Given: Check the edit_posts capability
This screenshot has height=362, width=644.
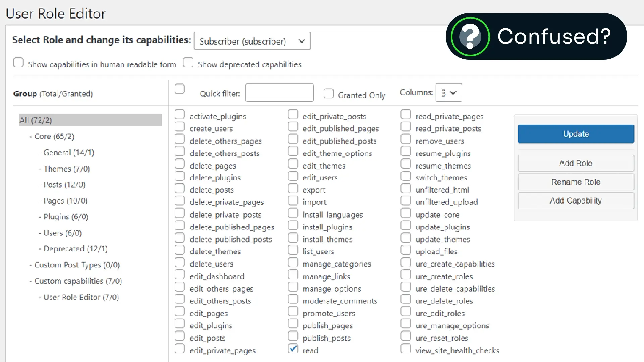Looking at the screenshot, I should (x=180, y=336).
